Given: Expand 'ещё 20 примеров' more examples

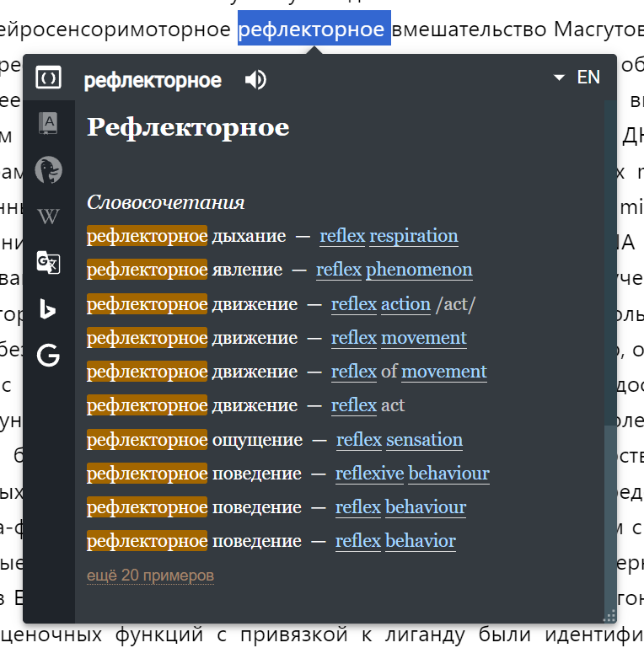Looking at the screenshot, I should (x=150, y=576).
